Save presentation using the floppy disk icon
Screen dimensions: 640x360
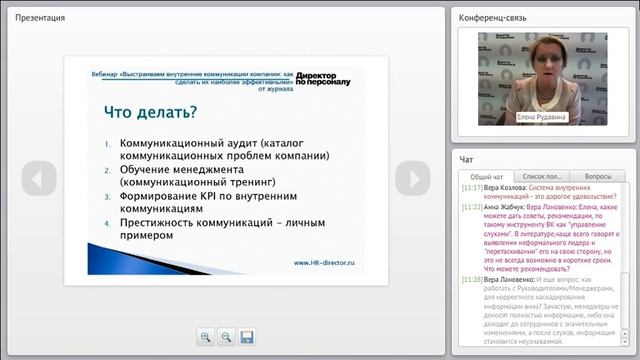tap(247, 337)
